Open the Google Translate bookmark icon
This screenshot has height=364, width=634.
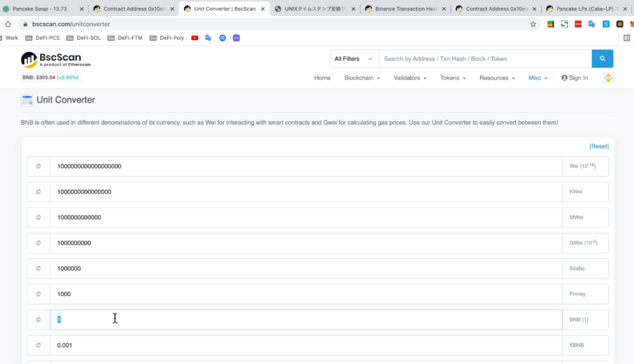tap(209, 38)
